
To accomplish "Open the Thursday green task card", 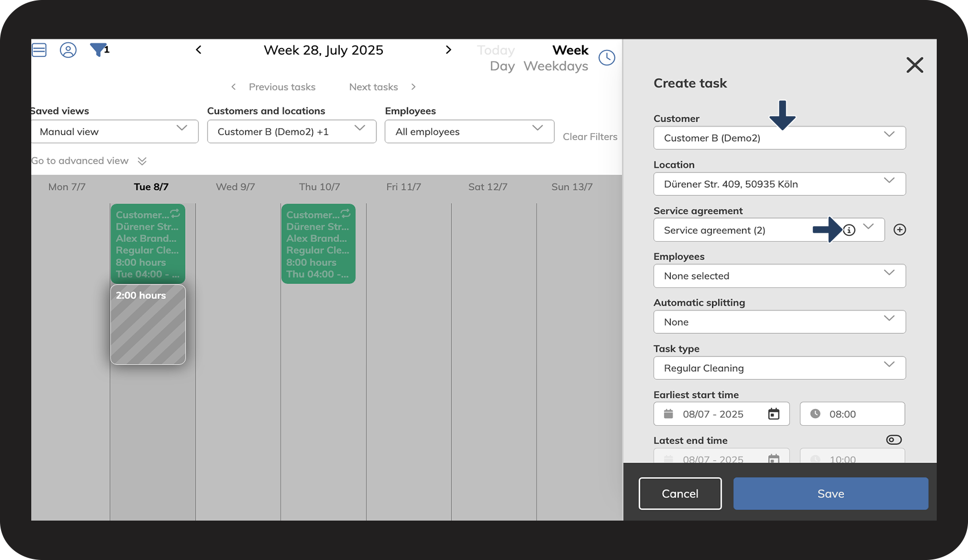I will coord(318,244).
